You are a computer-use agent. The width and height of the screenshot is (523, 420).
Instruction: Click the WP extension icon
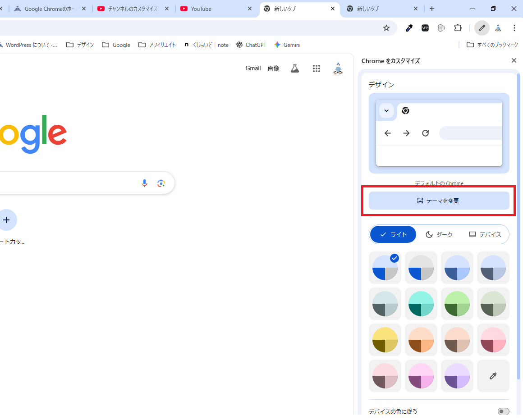[x=425, y=28]
